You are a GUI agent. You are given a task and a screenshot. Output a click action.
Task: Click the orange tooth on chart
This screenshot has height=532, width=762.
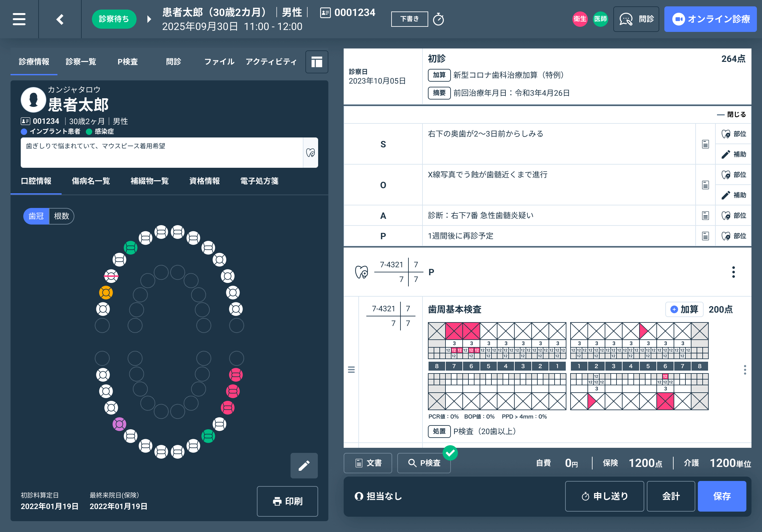tap(106, 292)
